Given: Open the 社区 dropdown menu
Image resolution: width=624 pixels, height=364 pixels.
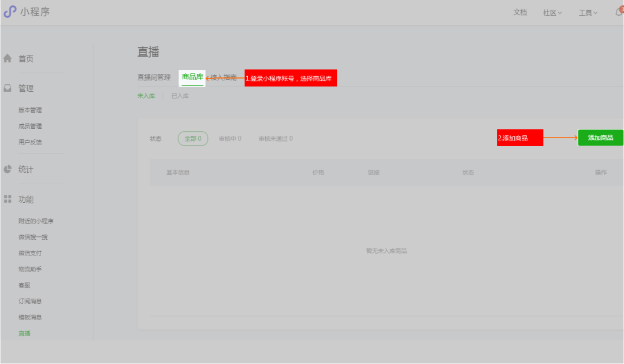Looking at the screenshot, I should (551, 12).
